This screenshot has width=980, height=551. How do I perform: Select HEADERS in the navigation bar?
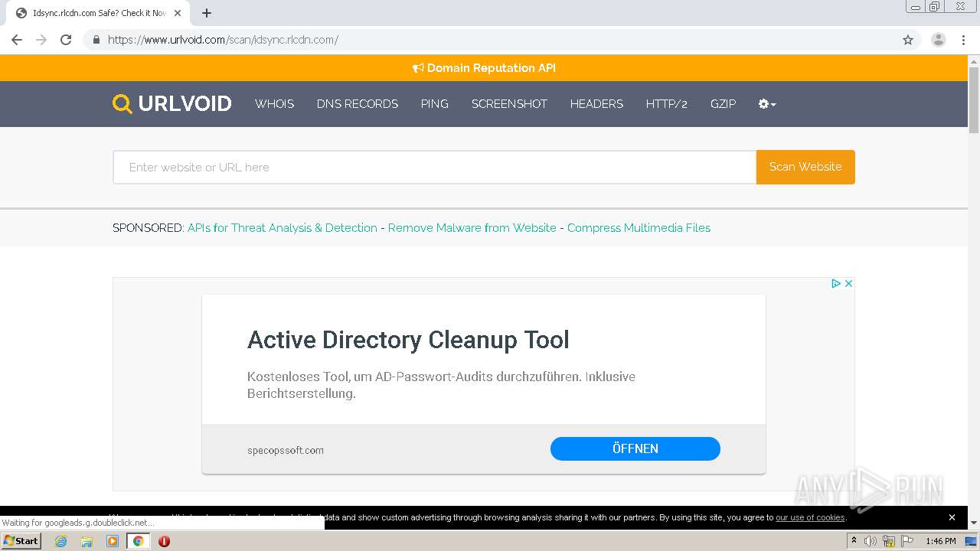[x=596, y=104]
